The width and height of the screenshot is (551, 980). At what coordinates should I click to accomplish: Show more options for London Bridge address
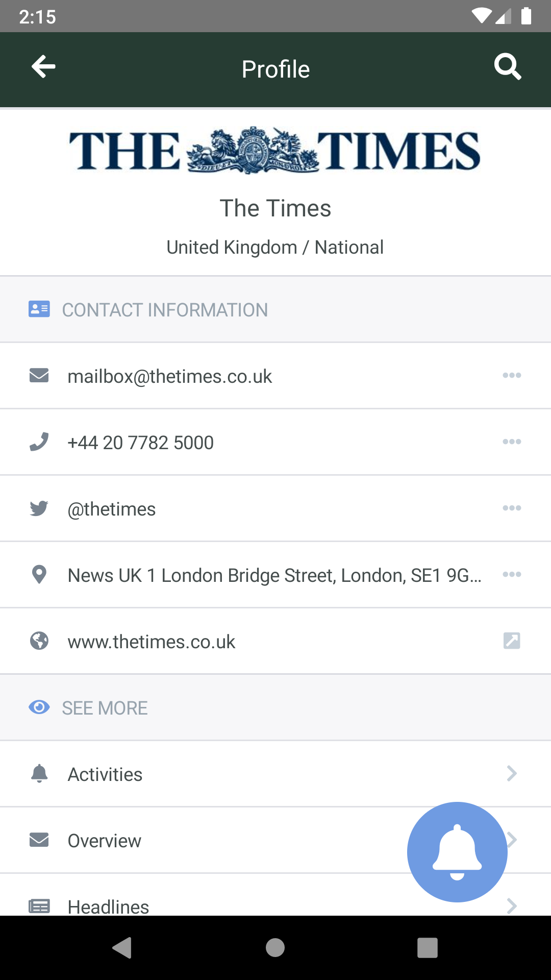(512, 575)
